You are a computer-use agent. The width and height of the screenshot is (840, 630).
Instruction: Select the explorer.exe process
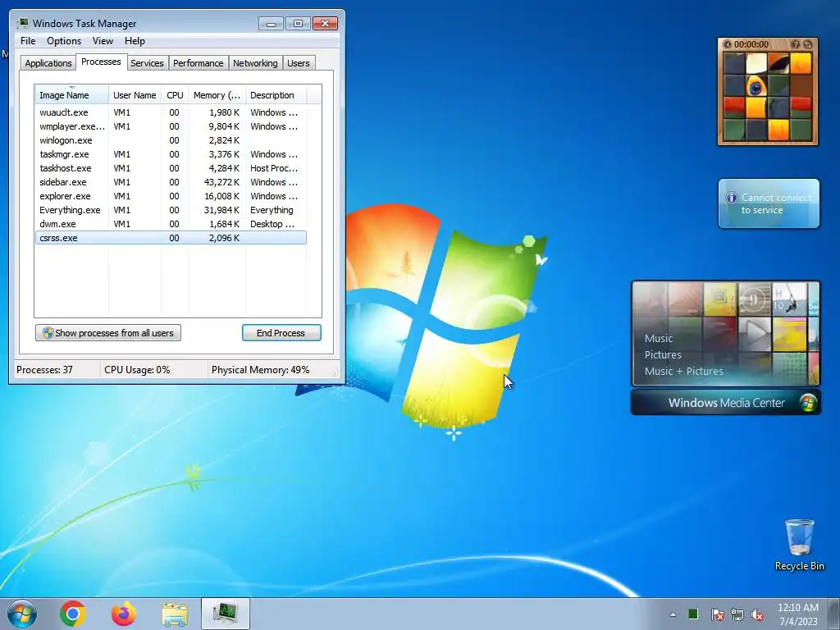pos(171,196)
